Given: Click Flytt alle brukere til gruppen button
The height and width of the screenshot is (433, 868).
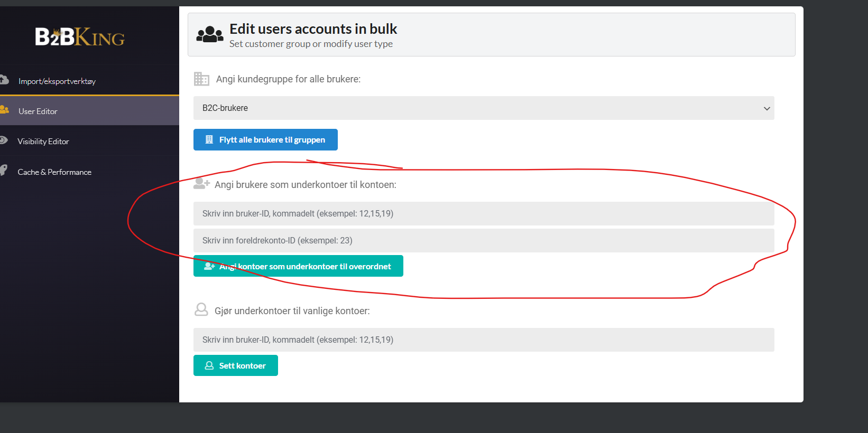Looking at the screenshot, I should 265,139.
